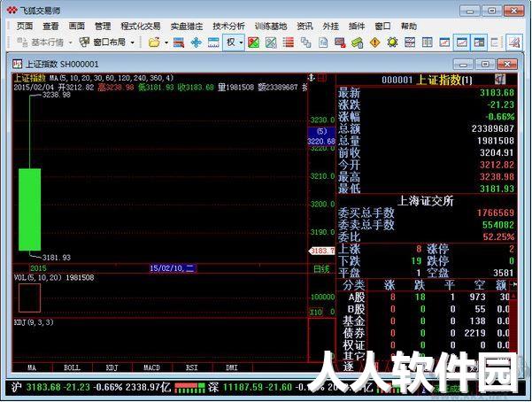Click the red square icon beside anchor

click(x=322, y=78)
